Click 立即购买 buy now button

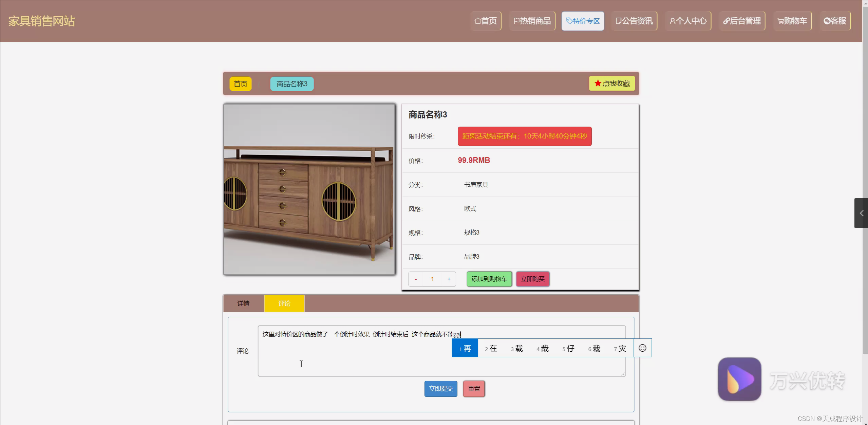pos(532,279)
